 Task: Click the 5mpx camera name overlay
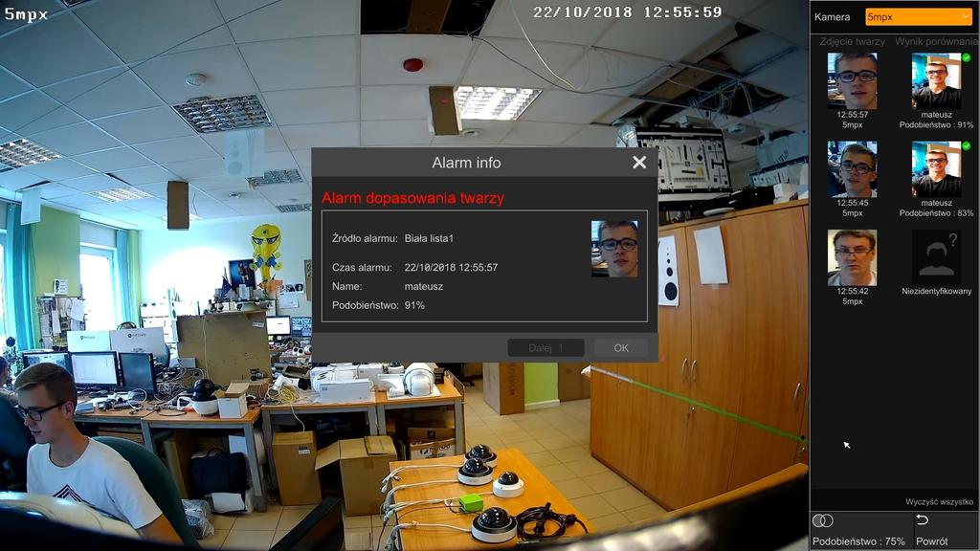click(26, 15)
